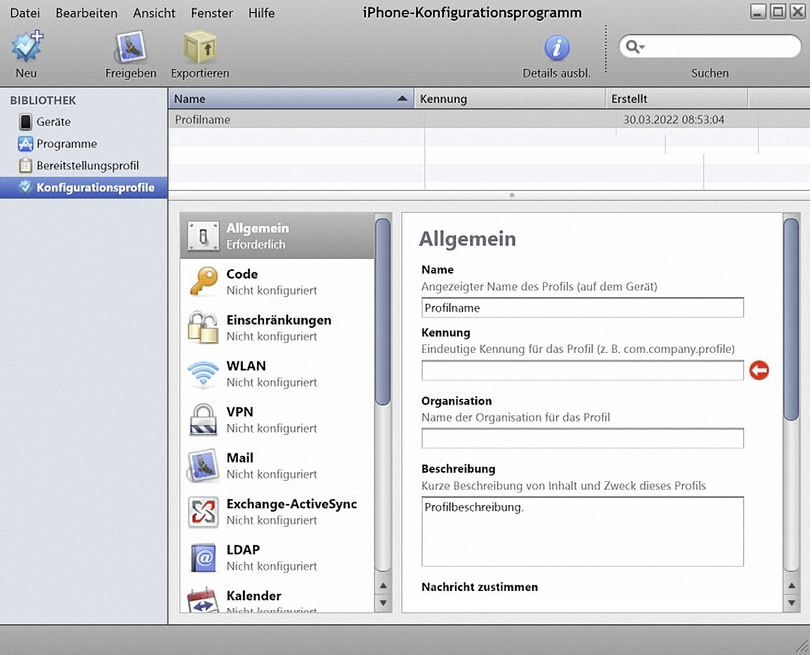
Task: Select the VPN payload icon
Action: pos(203,420)
